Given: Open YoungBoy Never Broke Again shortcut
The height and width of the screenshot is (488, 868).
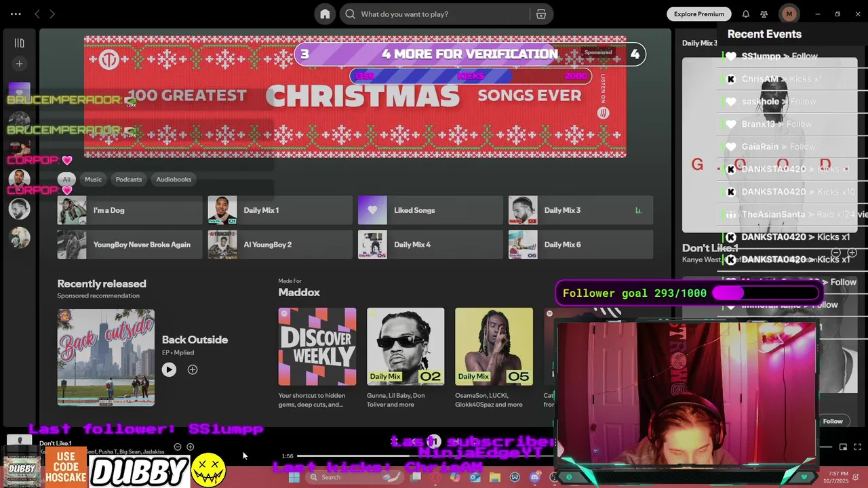Looking at the screenshot, I should [130, 245].
